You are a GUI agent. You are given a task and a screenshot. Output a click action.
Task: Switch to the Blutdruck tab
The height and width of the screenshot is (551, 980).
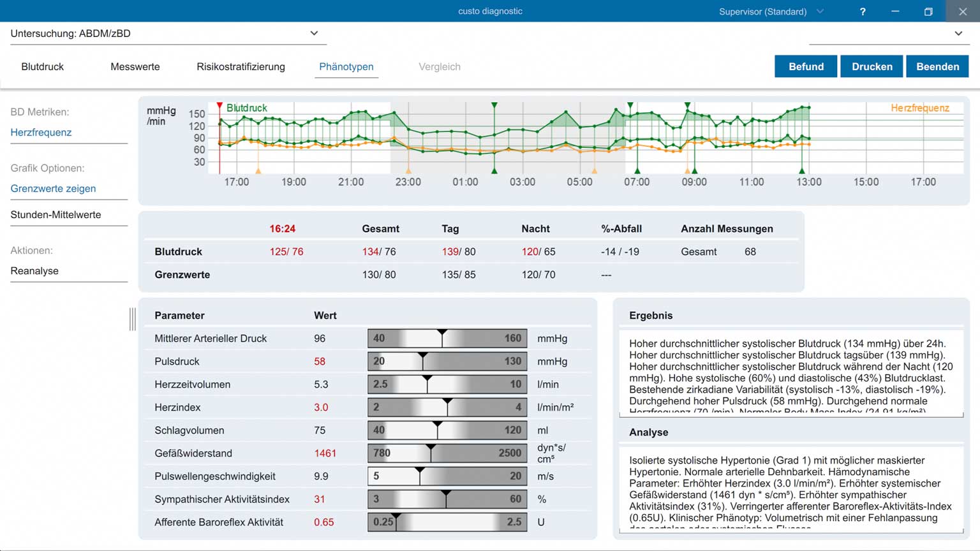pyautogui.click(x=42, y=66)
